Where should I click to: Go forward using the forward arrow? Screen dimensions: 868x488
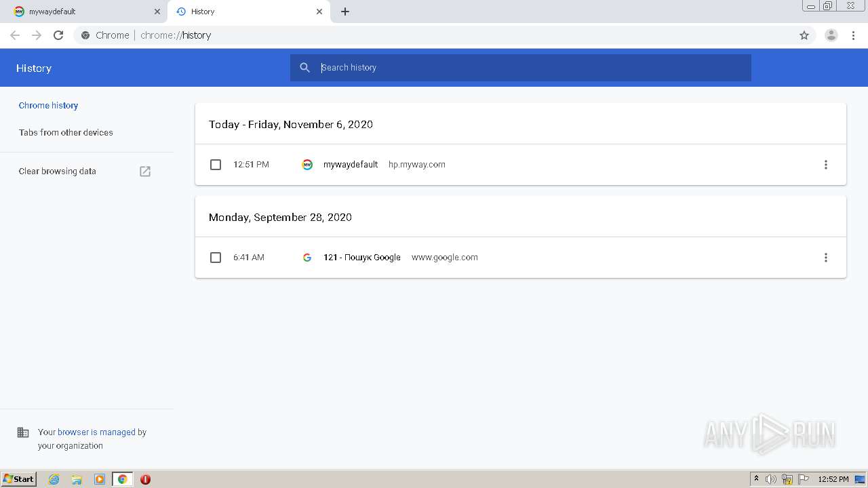tap(37, 35)
